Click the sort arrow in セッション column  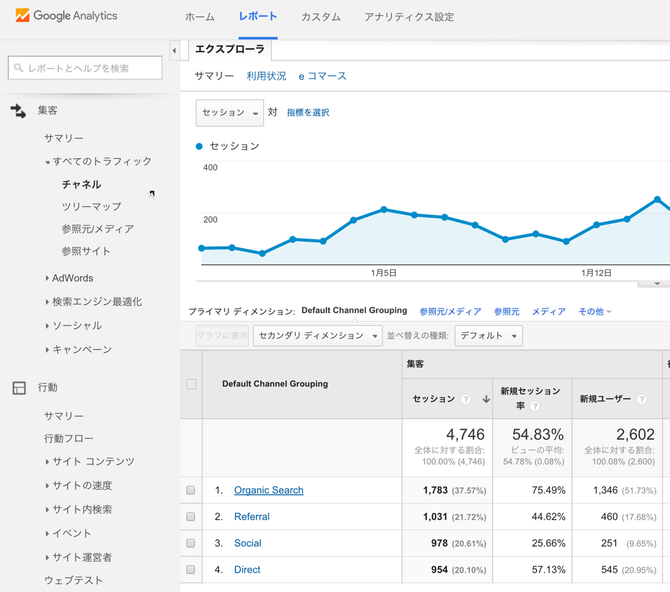click(x=486, y=399)
